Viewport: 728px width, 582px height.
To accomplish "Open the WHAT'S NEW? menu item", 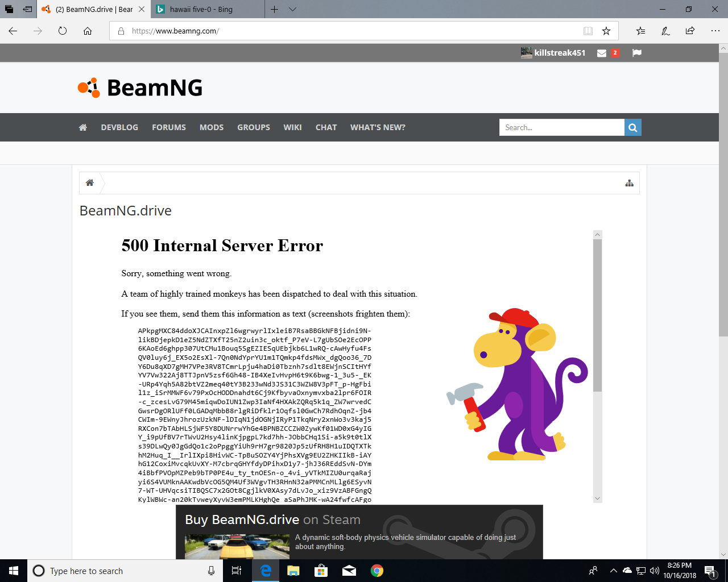I will (378, 127).
